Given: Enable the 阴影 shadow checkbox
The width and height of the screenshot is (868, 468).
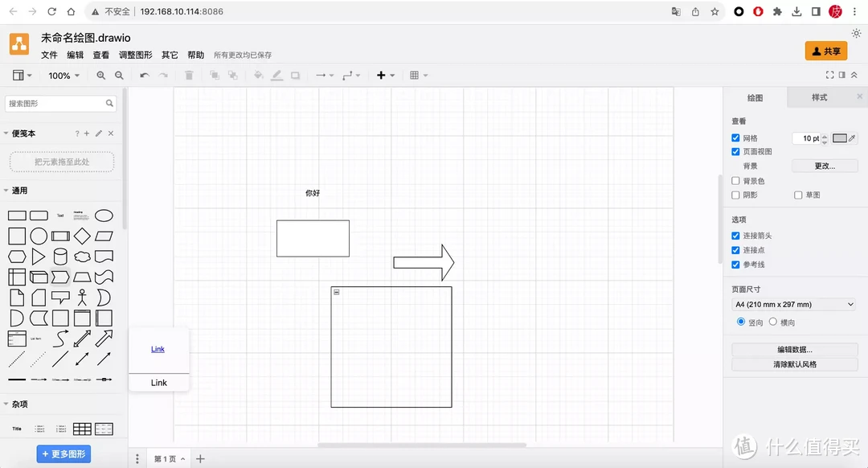Looking at the screenshot, I should (x=735, y=195).
